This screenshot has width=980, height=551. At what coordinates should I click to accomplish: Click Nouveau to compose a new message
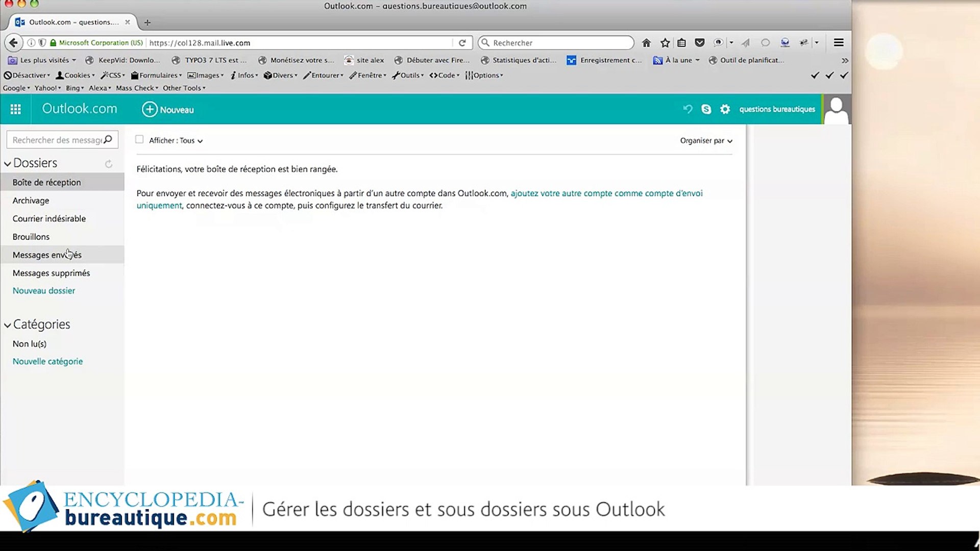click(167, 109)
